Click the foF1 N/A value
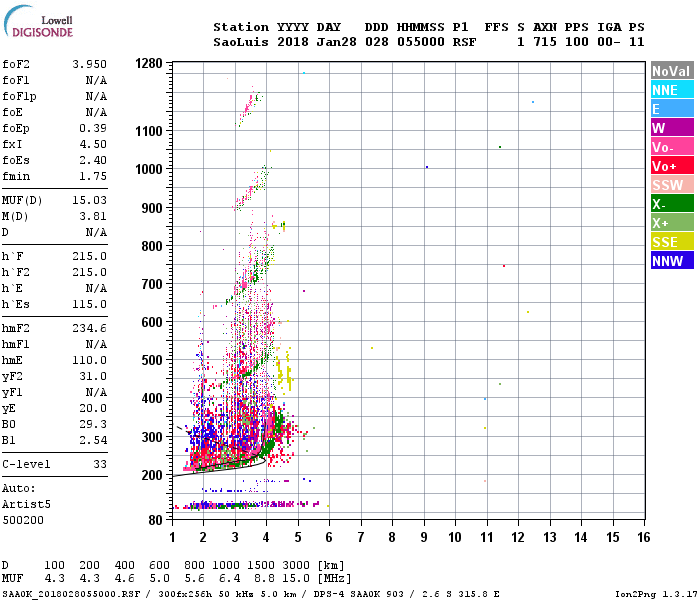 click(96, 80)
